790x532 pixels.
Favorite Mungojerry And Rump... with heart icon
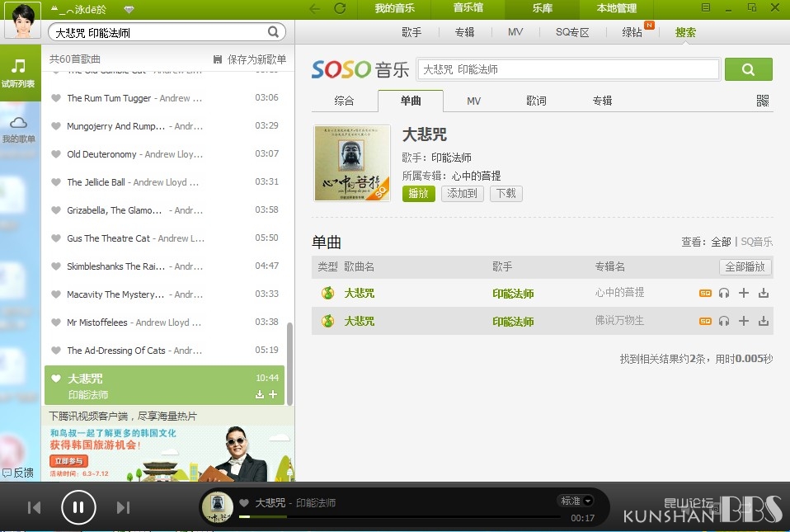pos(56,126)
